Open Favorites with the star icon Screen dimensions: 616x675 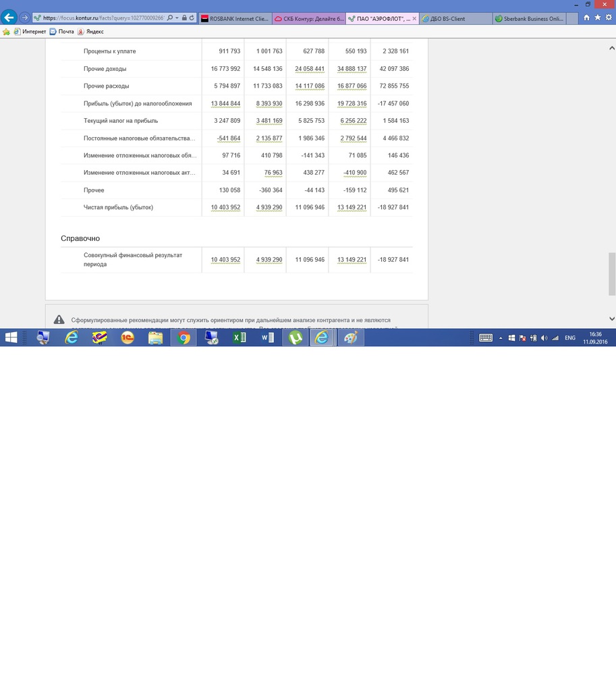[598, 18]
